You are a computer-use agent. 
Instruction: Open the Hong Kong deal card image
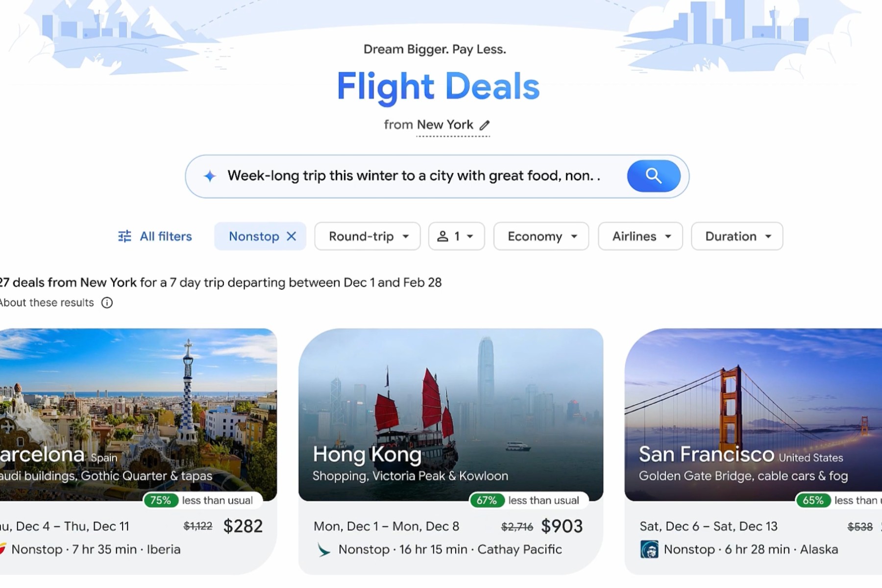[x=451, y=415]
